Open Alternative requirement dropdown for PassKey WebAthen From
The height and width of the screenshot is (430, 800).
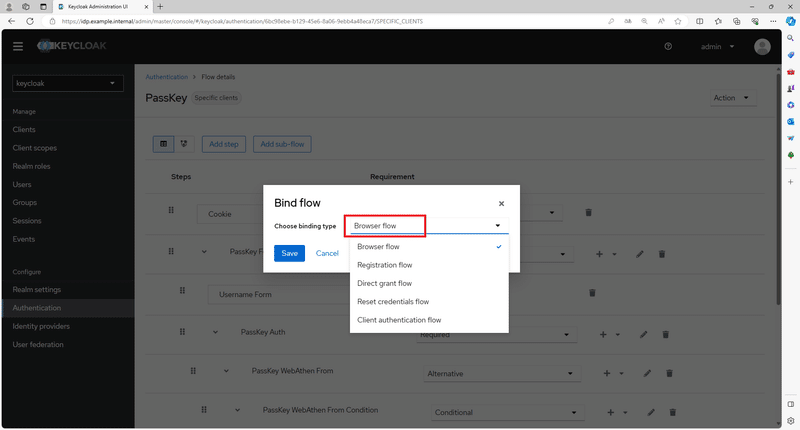501,373
